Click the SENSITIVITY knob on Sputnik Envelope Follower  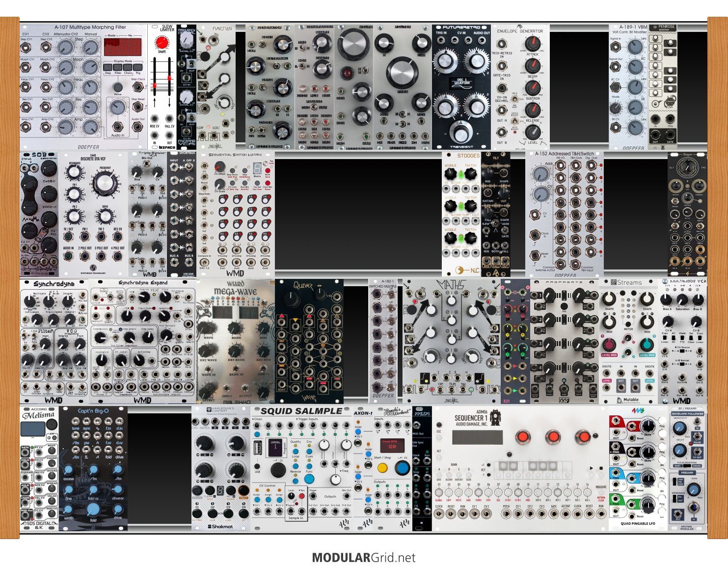tap(679, 429)
